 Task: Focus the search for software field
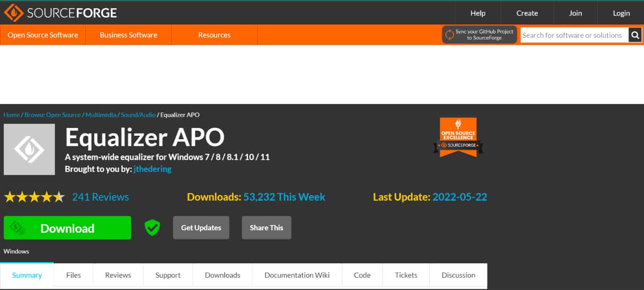pos(575,35)
